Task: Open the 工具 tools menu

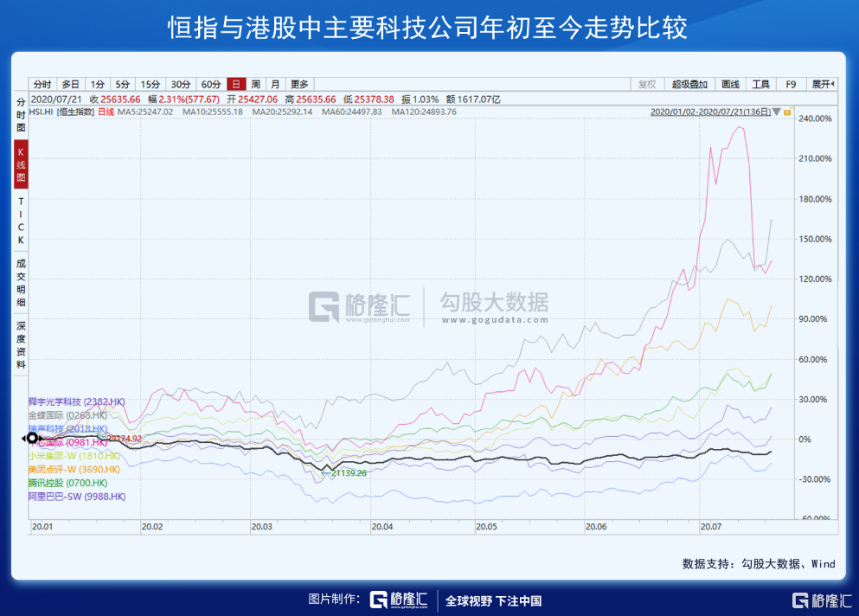Action: point(761,85)
